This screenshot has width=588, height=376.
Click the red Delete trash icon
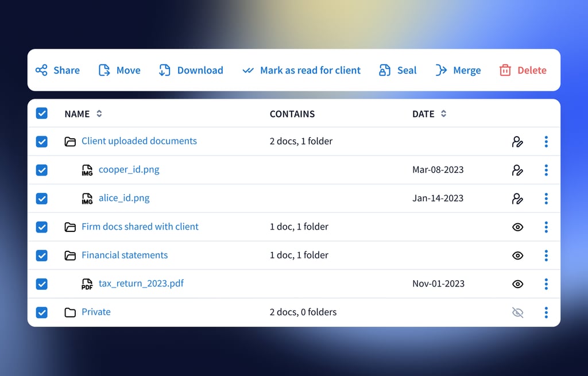pyautogui.click(x=505, y=71)
